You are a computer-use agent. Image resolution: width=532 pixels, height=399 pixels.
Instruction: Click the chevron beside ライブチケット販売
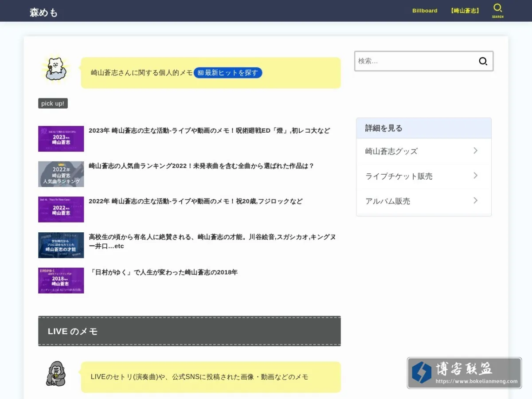475,176
